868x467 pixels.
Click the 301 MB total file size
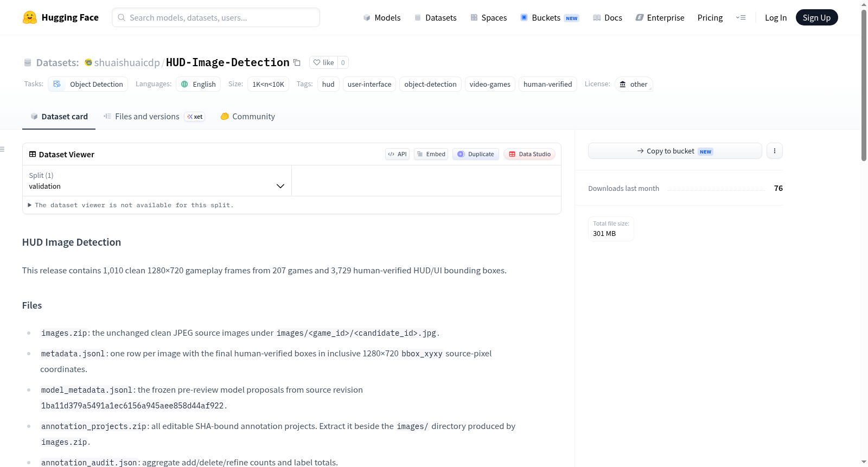[604, 234]
